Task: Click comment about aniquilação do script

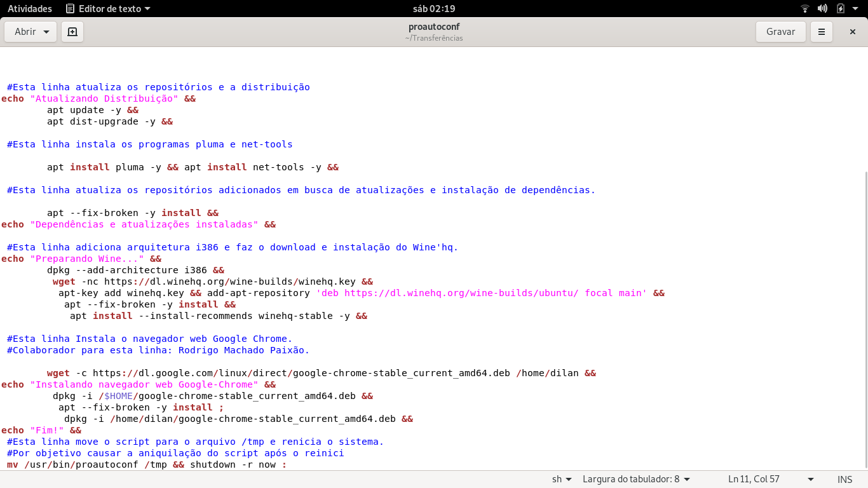Action: tap(175, 453)
